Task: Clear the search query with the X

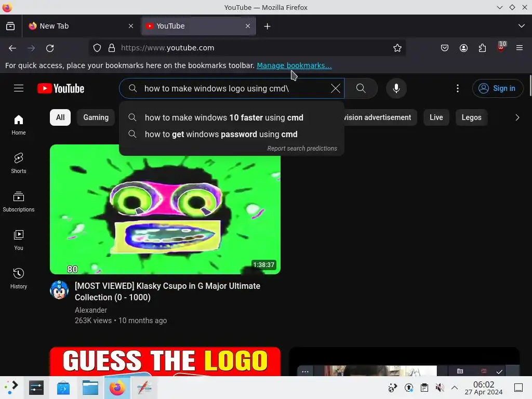Action: click(335, 88)
